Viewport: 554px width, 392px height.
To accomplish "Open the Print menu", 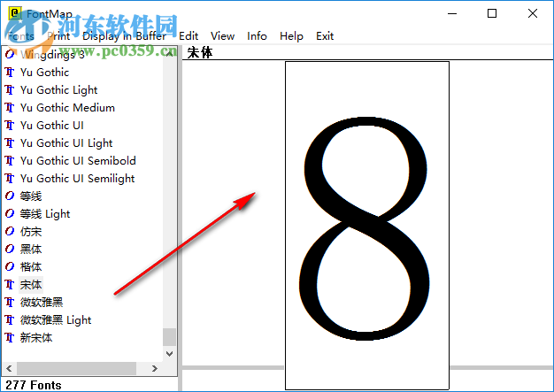I will click(58, 36).
